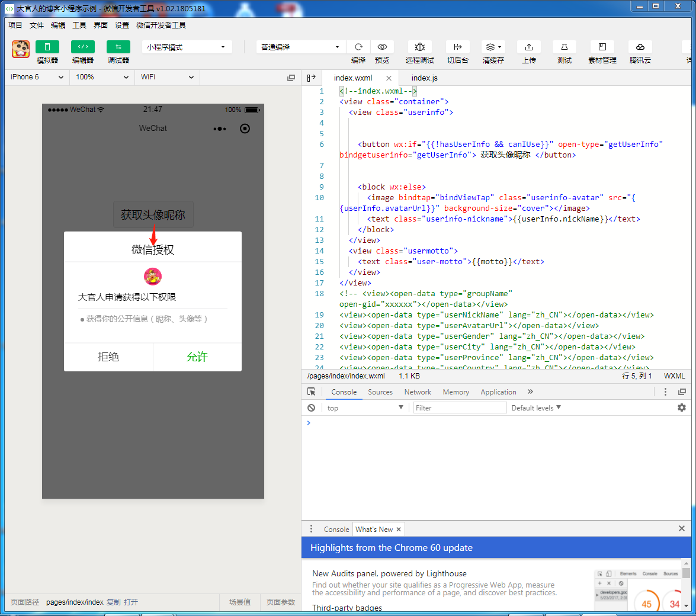Click the 复制 link to copy the page path
The height and width of the screenshot is (616, 696).
tap(114, 602)
